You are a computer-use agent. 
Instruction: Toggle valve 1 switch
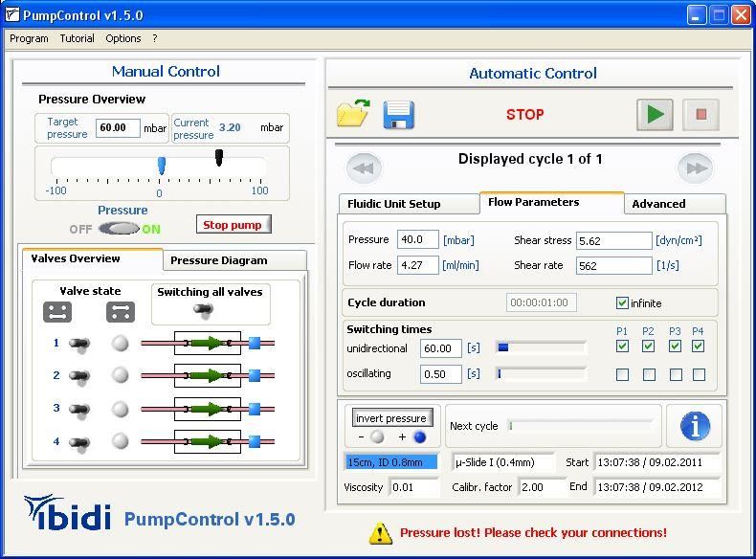(79, 345)
